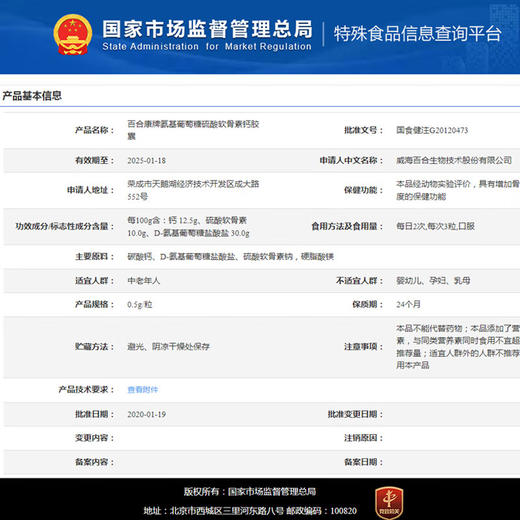520x520 pixels.
Task: Select suitable group value 中老年人
Action: (144, 281)
